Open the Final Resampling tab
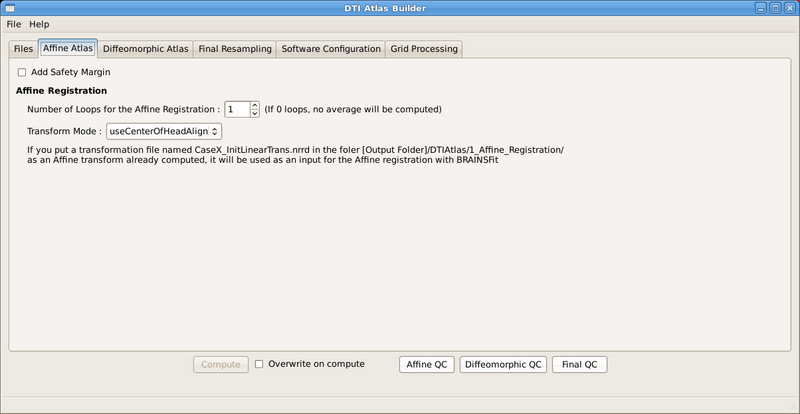This screenshot has width=800, height=414. point(235,49)
